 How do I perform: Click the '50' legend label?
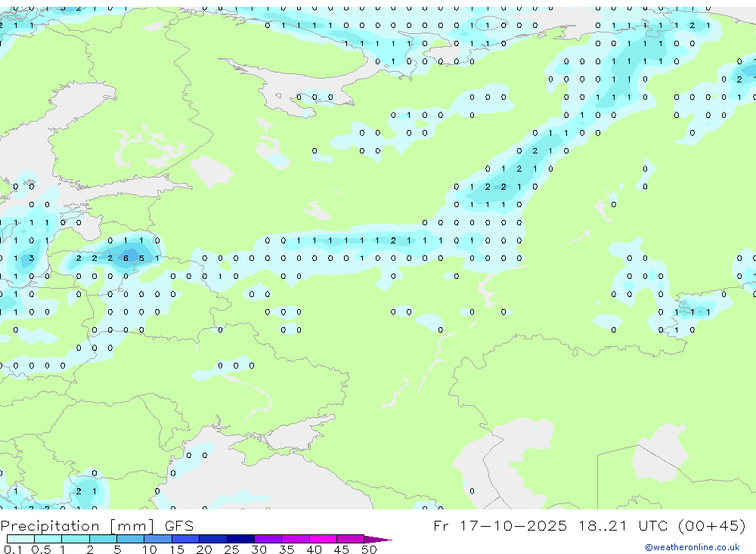coord(369,549)
